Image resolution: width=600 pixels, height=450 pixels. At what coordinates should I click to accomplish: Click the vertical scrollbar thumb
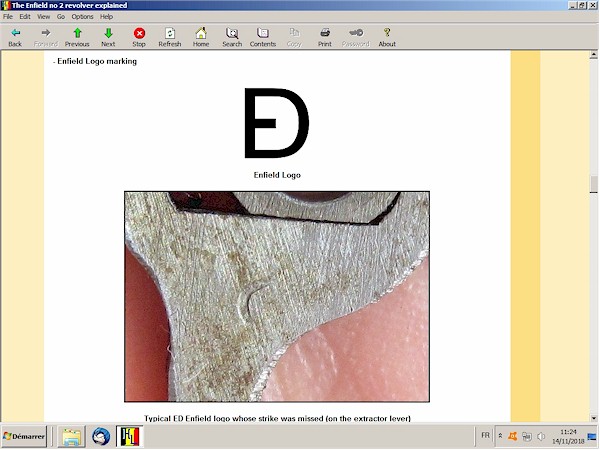594,184
